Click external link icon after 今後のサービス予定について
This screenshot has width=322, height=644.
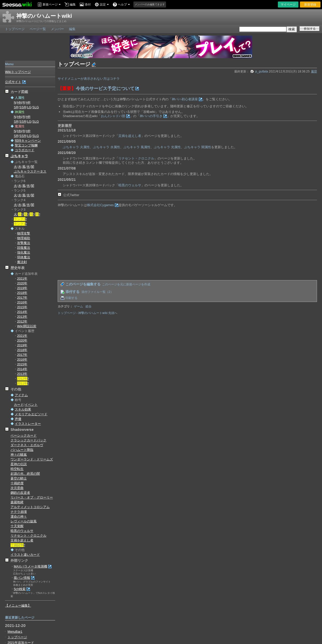137,89
